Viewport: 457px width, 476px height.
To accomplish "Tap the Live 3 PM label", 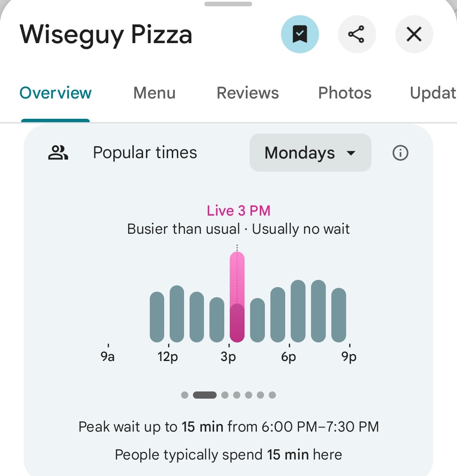I will 238,211.
